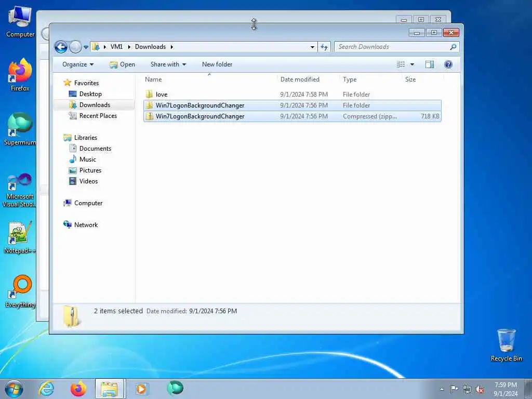532x399 pixels.
Task: Expand the arrow after the VM1 breadcrumb
Action: pos(129,47)
